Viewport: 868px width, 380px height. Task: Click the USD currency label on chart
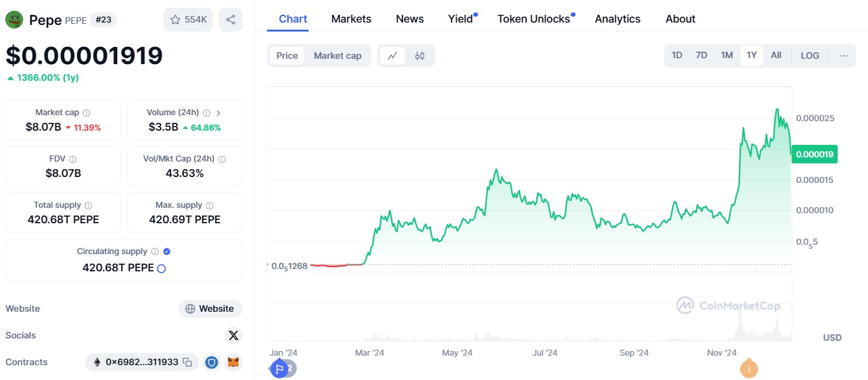[832, 337]
